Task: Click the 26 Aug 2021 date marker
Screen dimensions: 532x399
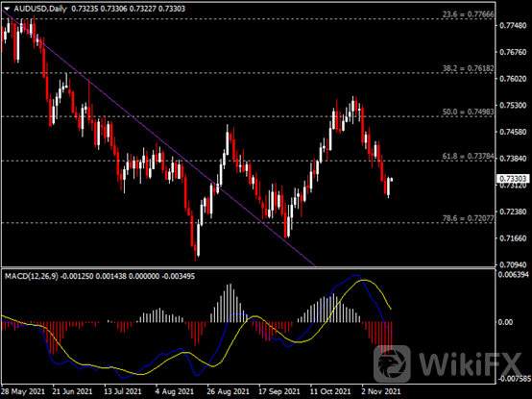Action: point(228,391)
